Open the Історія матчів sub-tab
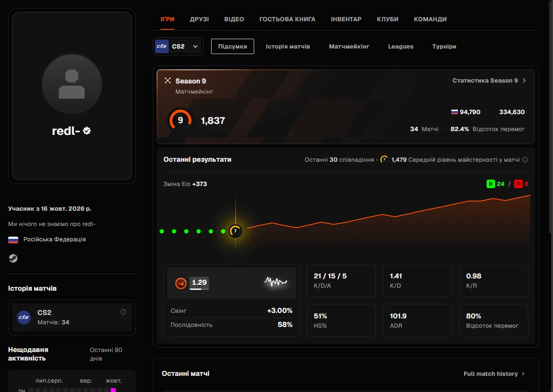Viewport: 553px width, 392px height. [288, 46]
